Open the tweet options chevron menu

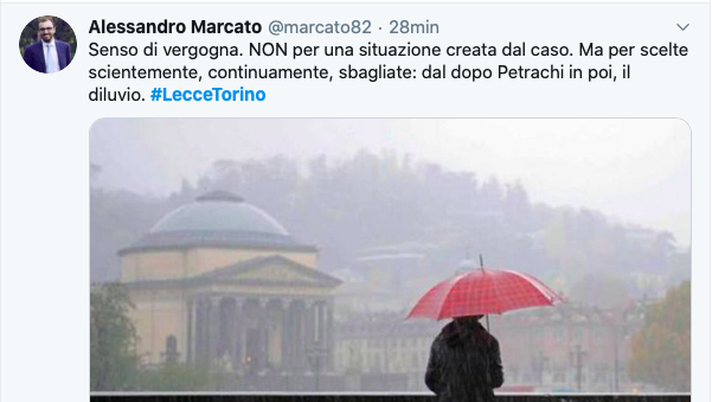point(682,27)
